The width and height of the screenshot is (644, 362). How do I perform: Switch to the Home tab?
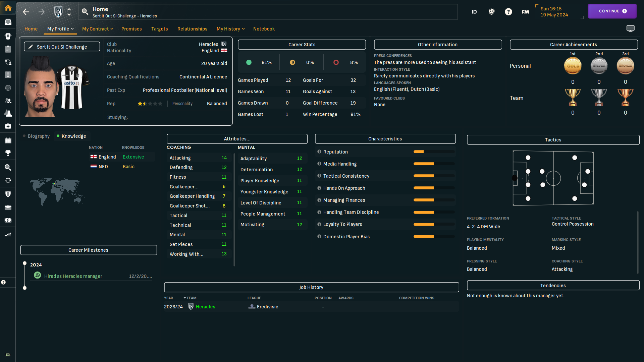(31, 29)
